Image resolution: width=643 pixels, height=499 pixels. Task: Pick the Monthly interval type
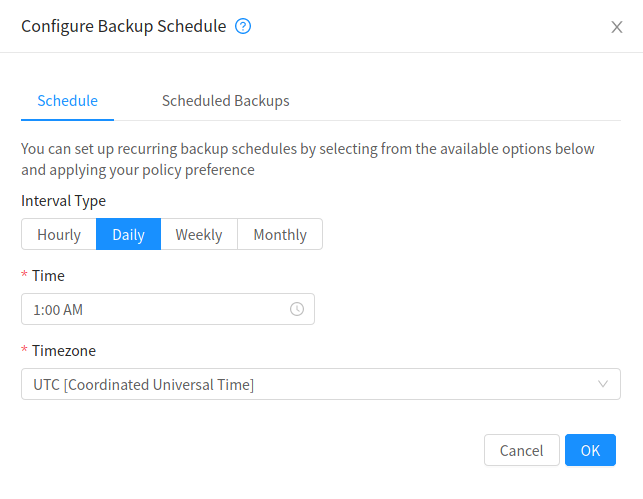(x=280, y=235)
